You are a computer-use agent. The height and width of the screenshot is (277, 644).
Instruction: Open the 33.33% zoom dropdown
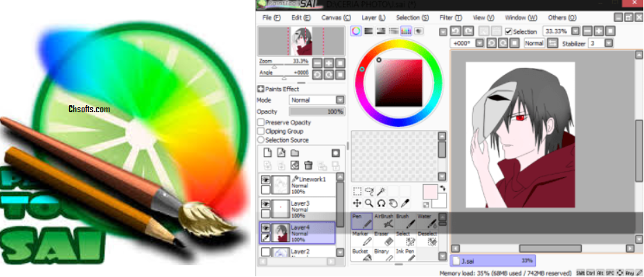click(575, 31)
